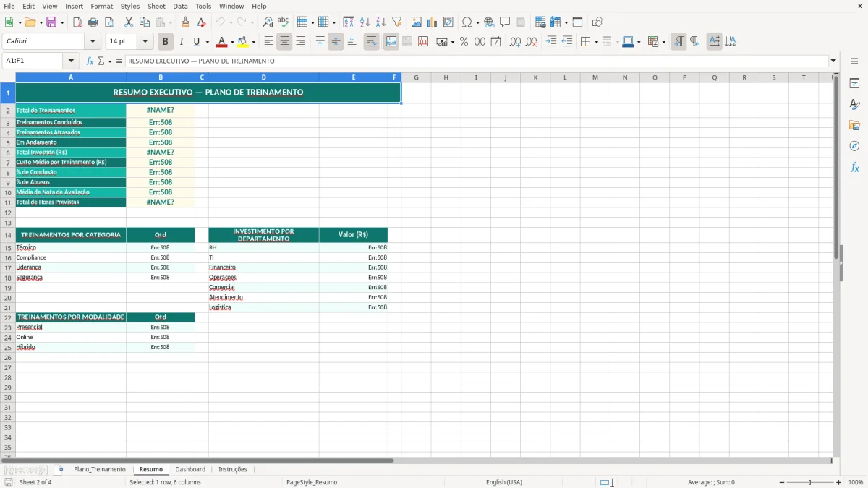Open the Data menu

coord(180,6)
